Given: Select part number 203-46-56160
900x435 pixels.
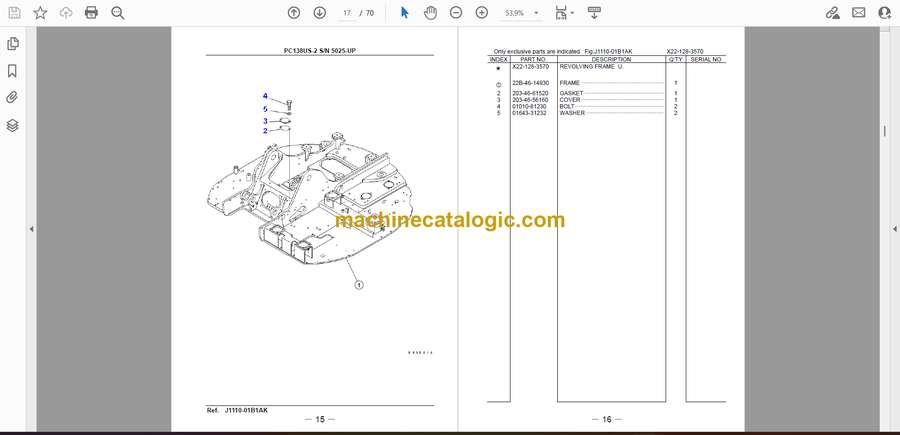Looking at the screenshot, I should [530, 100].
